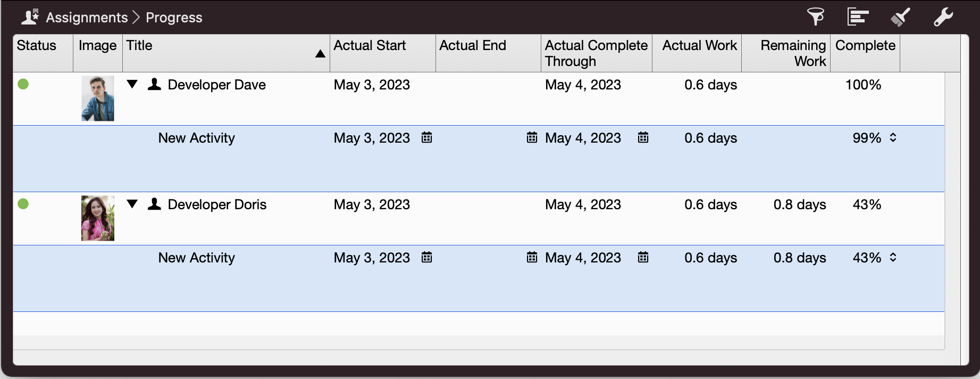Adjust the 99% complete stepper
Image resolution: width=980 pixels, height=379 pixels.
893,138
